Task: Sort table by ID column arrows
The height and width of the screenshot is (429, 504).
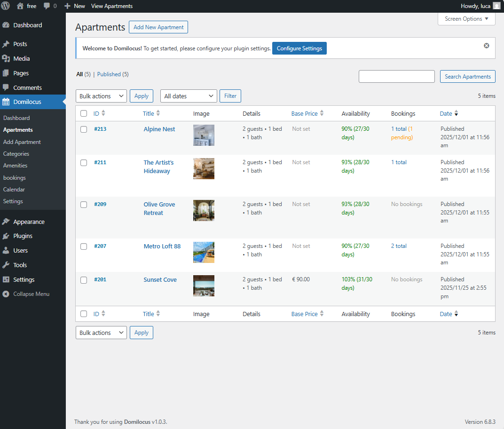Action: 103,113
